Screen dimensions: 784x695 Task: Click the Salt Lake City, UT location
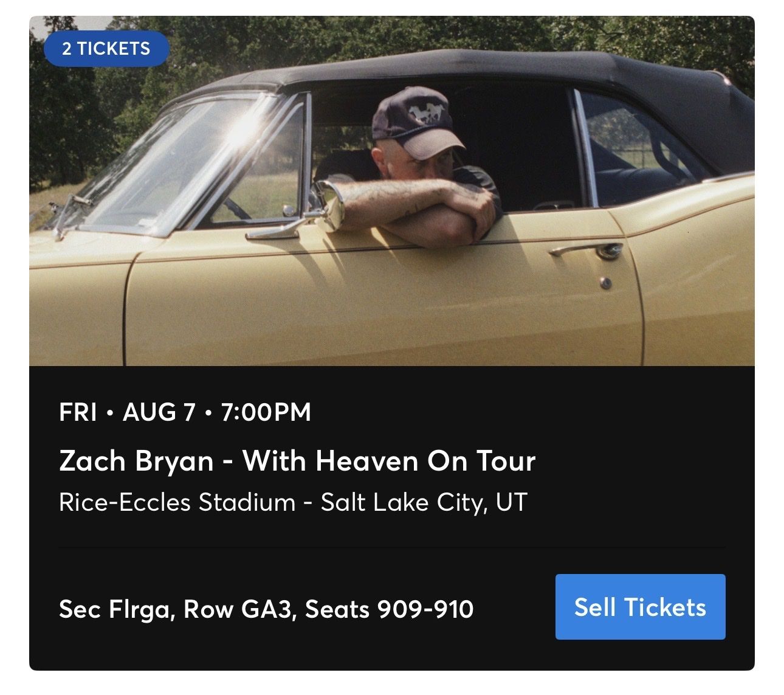coord(424,502)
